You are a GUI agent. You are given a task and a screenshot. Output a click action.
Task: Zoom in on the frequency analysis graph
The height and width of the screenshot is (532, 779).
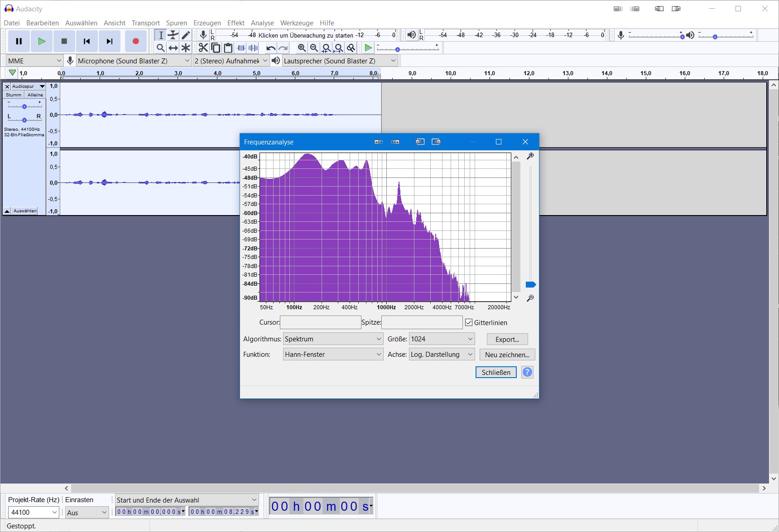[530, 156]
